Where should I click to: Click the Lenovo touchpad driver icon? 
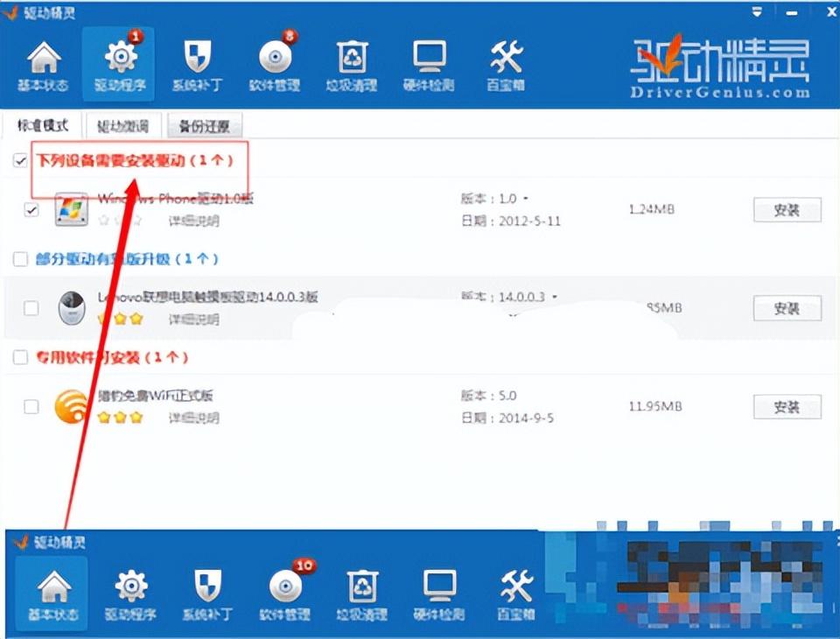click(72, 308)
